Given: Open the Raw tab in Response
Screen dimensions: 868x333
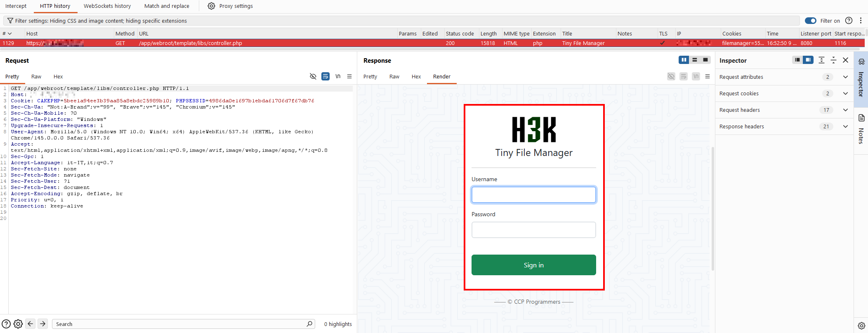Looking at the screenshot, I should point(394,77).
